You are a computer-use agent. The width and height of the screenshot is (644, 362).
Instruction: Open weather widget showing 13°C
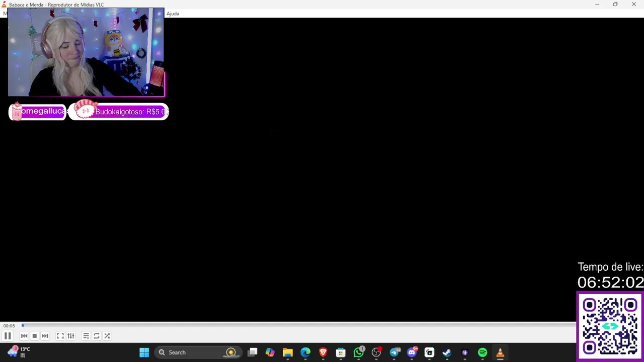click(x=19, y=352)
